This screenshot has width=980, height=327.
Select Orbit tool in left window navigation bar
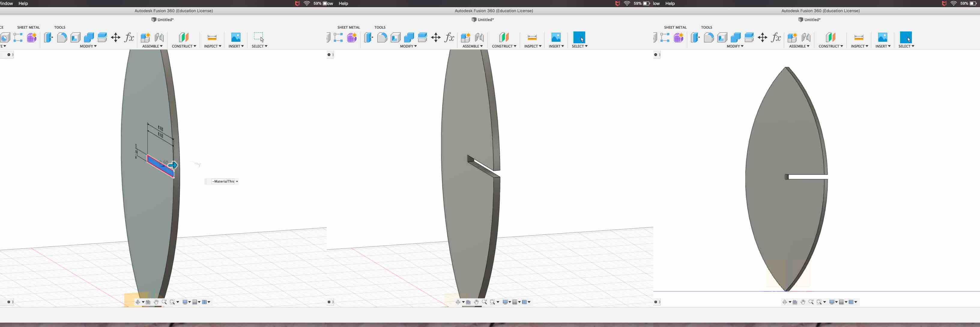(x=138, y=302)
